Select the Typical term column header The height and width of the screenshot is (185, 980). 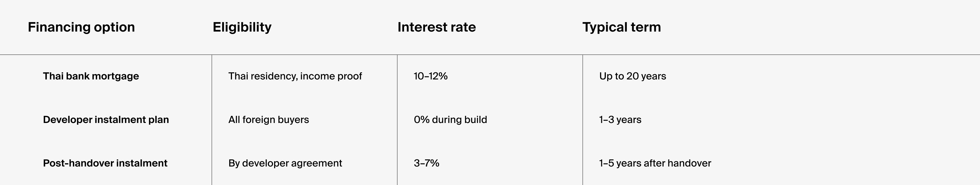[x=621, y=27]
